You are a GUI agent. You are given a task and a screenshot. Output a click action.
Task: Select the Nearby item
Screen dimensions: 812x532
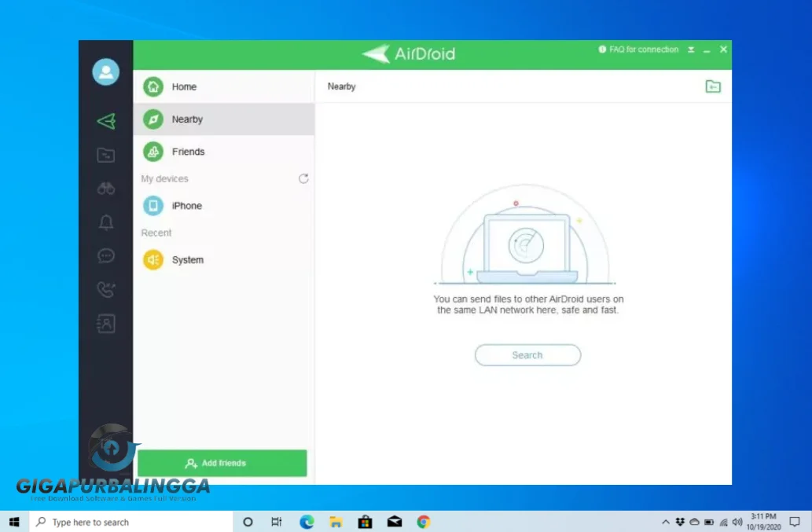click(224, 119)
